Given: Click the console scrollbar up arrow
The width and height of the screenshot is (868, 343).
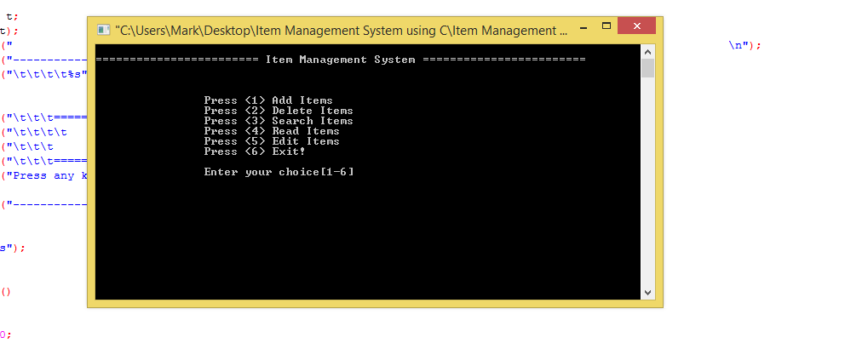Looking at the screenshot, I should point(647,51).
